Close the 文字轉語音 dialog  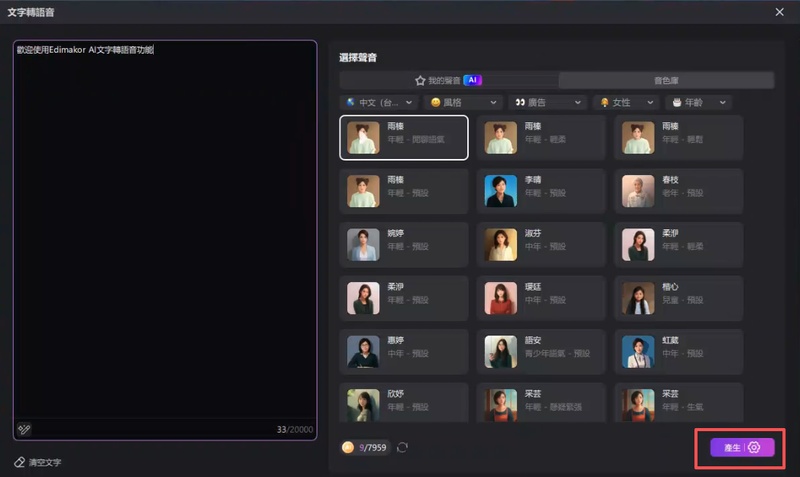click(x=779, y=12)
